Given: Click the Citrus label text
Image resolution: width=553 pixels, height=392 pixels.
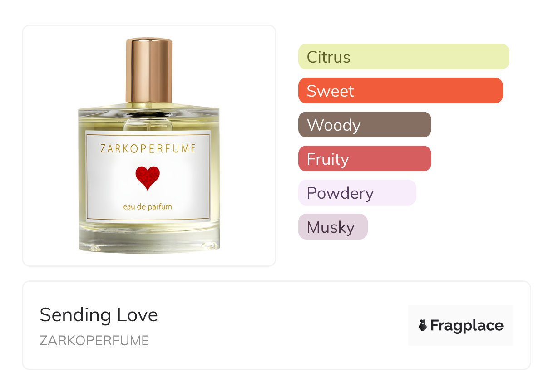Looking at the screenshot, I should pyautogui.click(x=328, y=57).
